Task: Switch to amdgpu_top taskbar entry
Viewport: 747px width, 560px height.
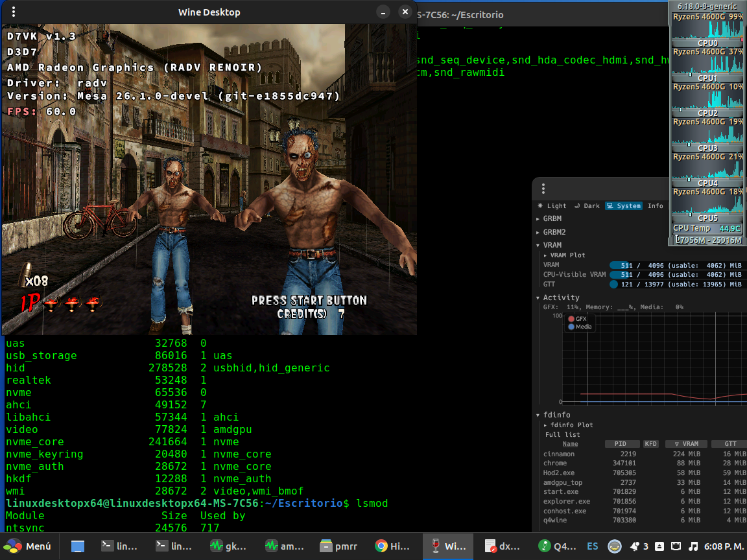Action: pyautogui.click(x=284, y=546)
